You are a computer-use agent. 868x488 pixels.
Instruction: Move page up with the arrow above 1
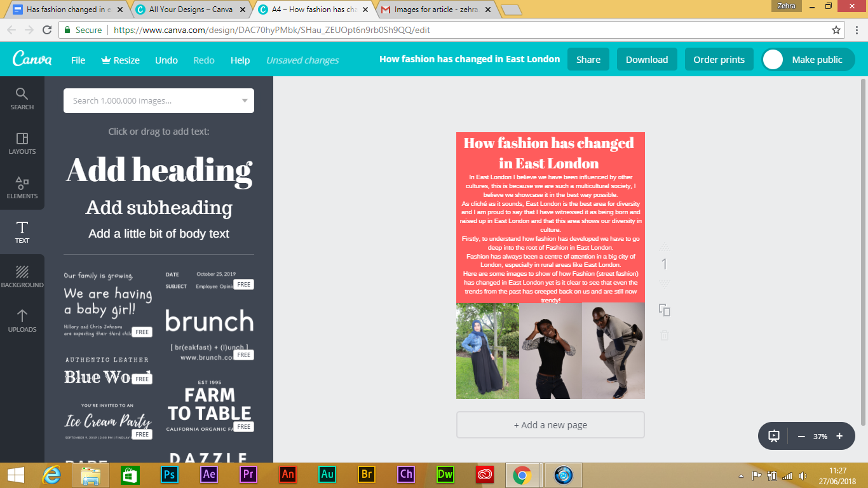(665, 246)
